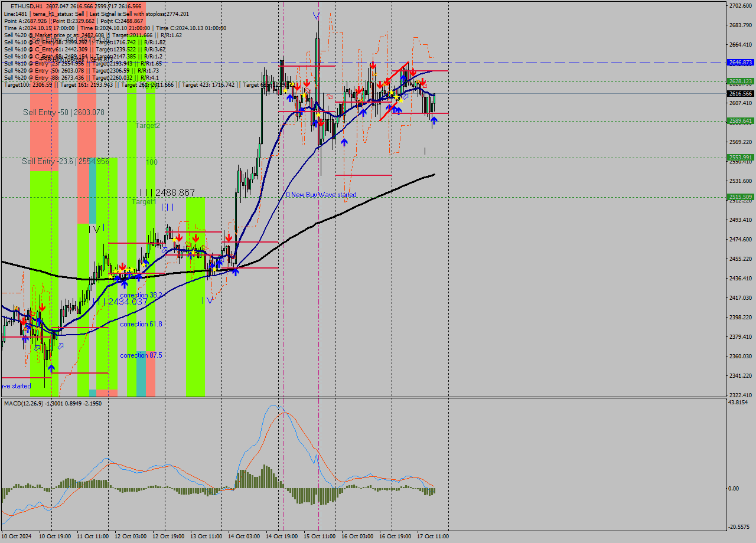Screen dimensions: 756x543
Task: Click the '11 Oct 11:00' time label
Action: [x=93, y=537]
